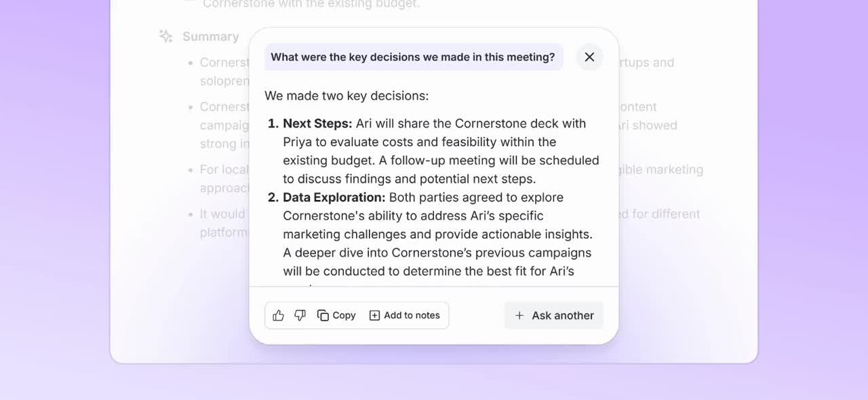
Task: Click the bold Data Exploration label
Action: [334, 197]
